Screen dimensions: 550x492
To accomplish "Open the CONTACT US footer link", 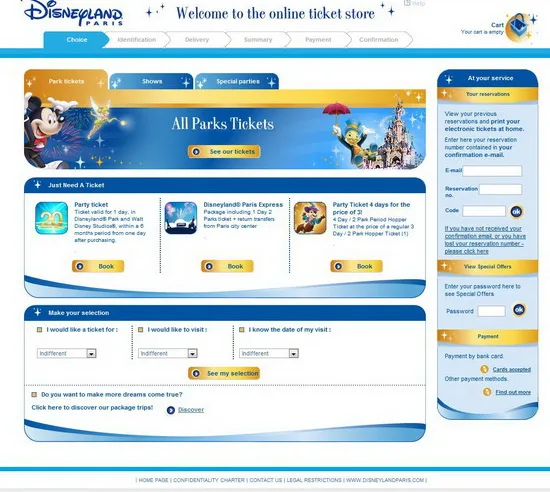I will [266, 480].
